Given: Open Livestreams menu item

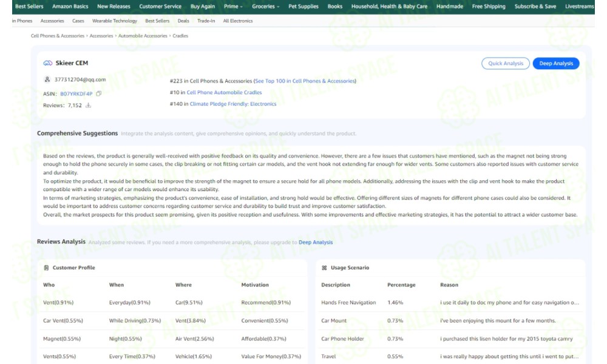Looking at the screenshot, I should pos(580,7).
